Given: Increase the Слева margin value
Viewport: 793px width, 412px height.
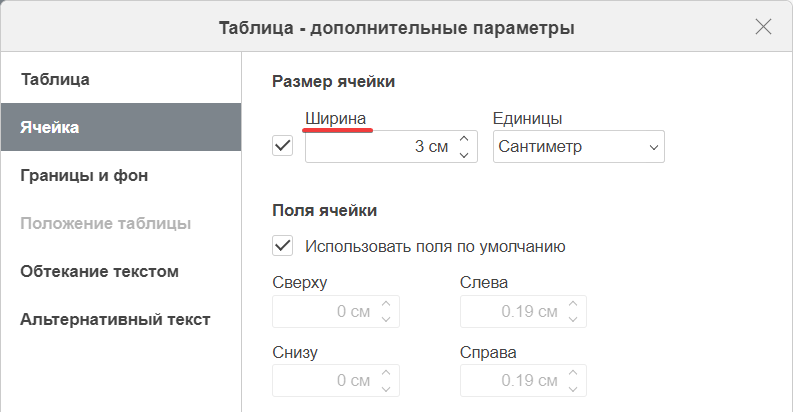Looking at the screenshot, I should 573,304.
